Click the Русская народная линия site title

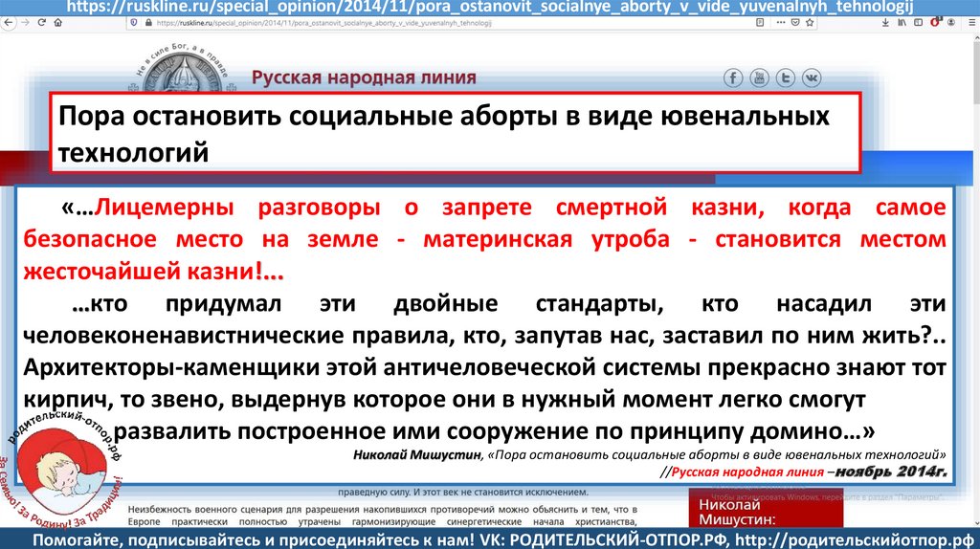(x=364, y=77)
